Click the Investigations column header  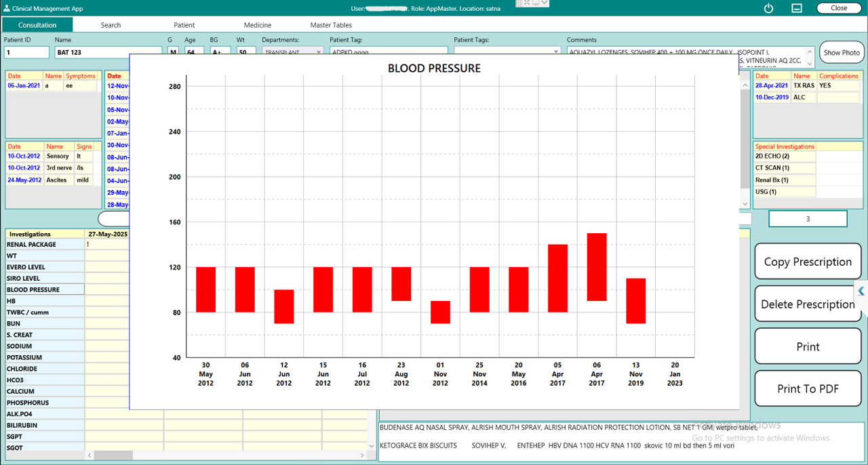pyautogui.click(x=45, y=234)
